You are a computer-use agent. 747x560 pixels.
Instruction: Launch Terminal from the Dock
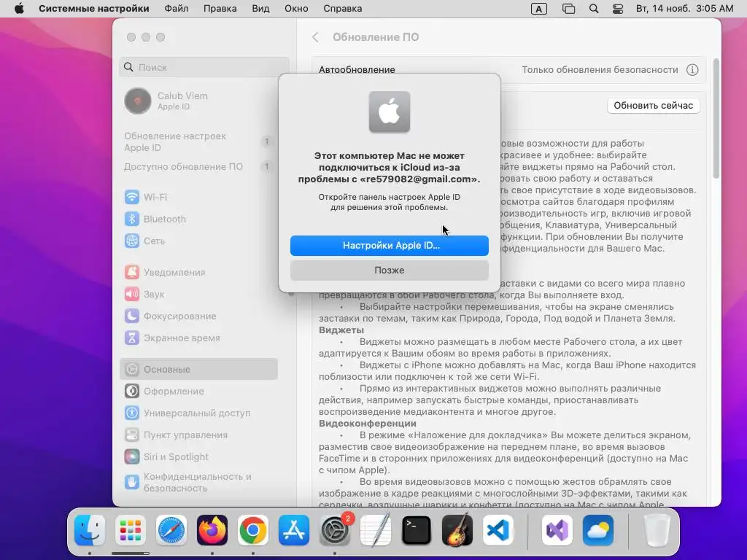click(417, 530)
